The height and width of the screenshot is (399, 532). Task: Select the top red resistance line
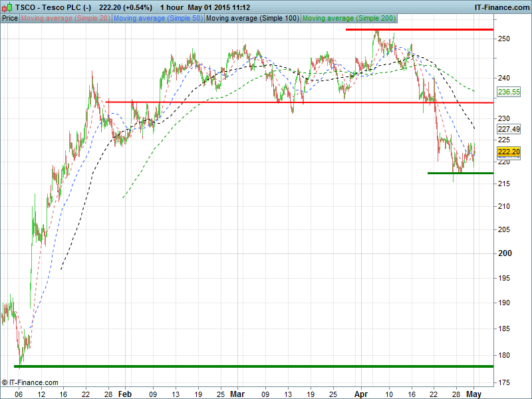(419, 30)
